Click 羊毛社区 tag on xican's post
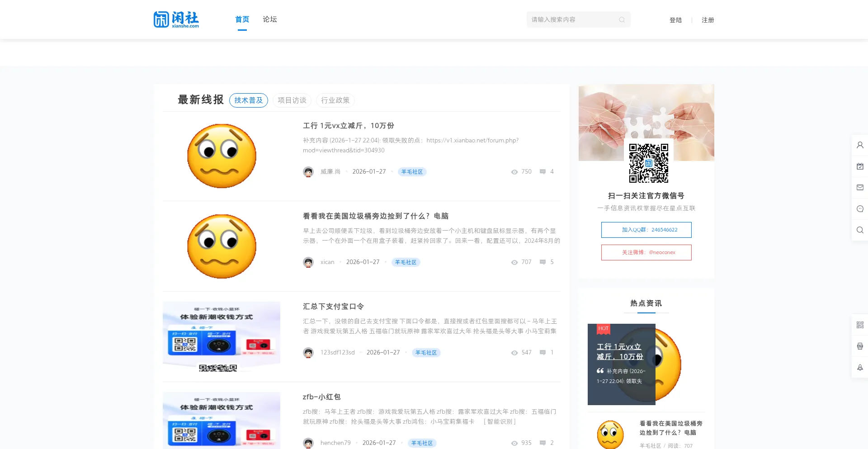Viewport: 868px width, 449px height. point(406,262)
